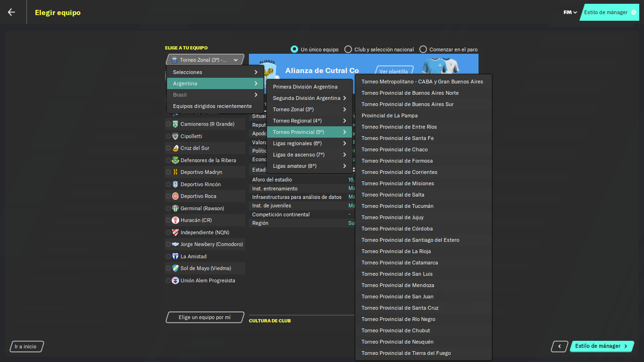Image resolution: width=644 pixels, height=362 pixels.
Task: Click the Jorge Newbery (Comodoro) crest
Action: click(x=175, y=244)
